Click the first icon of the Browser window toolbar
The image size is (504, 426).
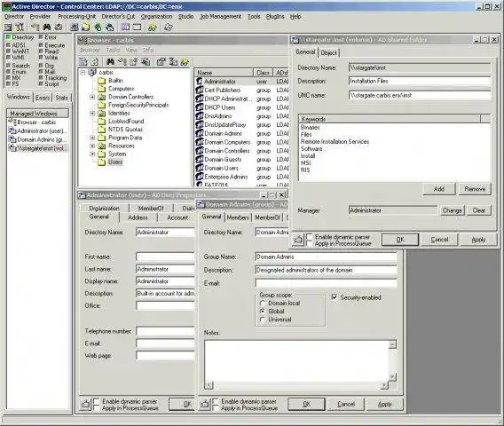pyautogui.click(x=83, y=62)
